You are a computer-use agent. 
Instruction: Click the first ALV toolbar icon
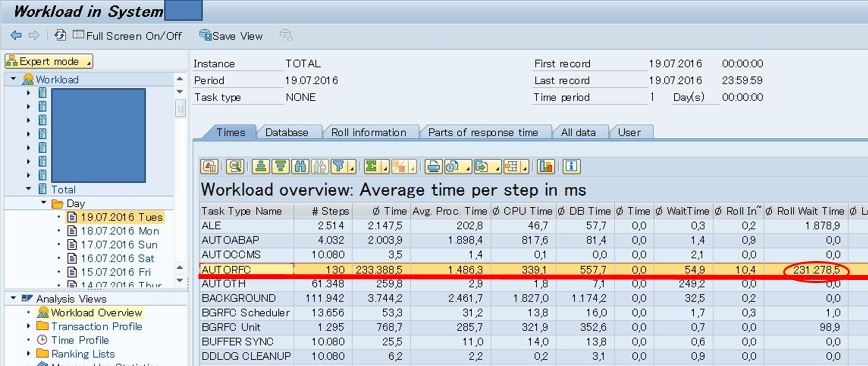209,166
